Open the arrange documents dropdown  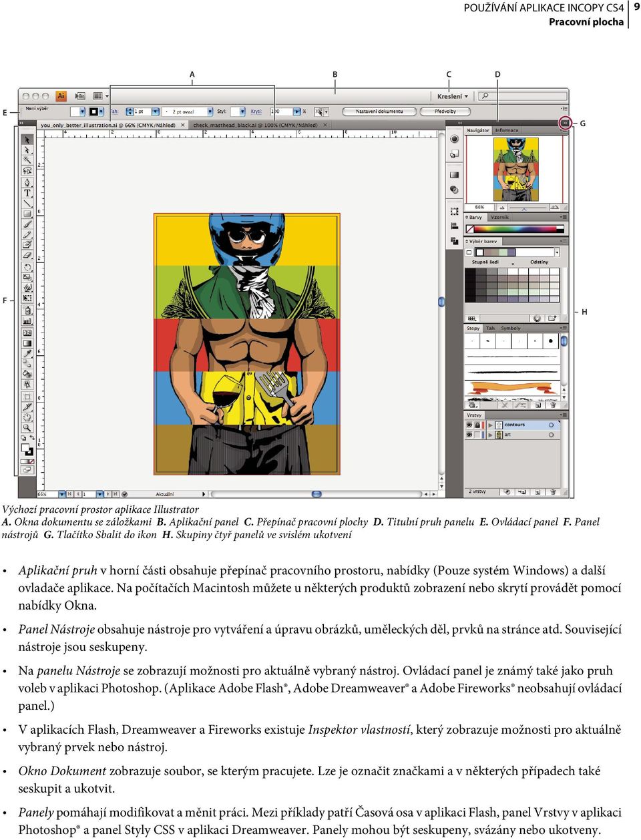100,96
